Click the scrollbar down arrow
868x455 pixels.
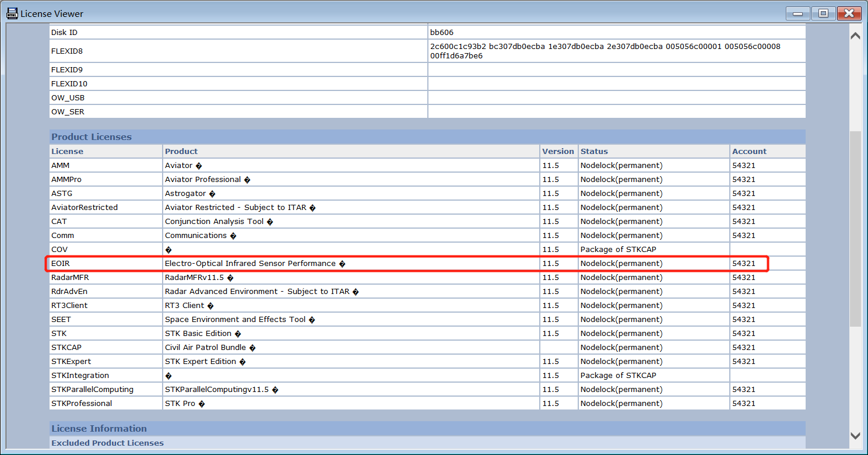coord(855,436)
